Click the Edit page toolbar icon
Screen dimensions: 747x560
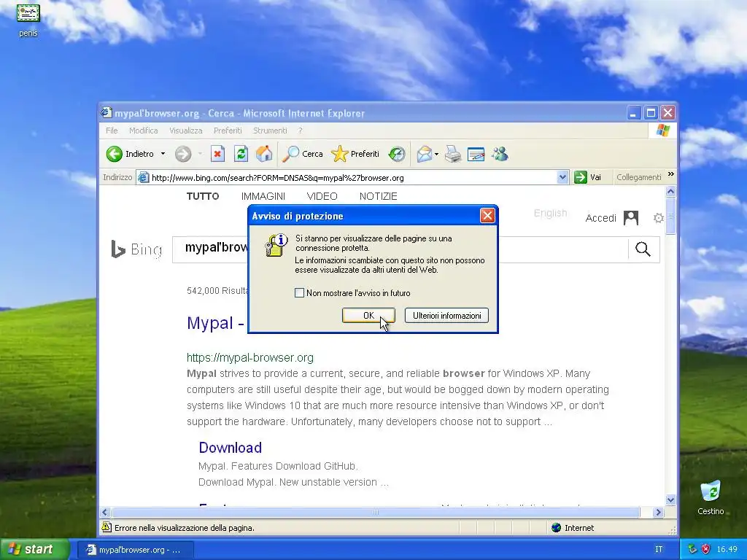(x=476, y=154)
